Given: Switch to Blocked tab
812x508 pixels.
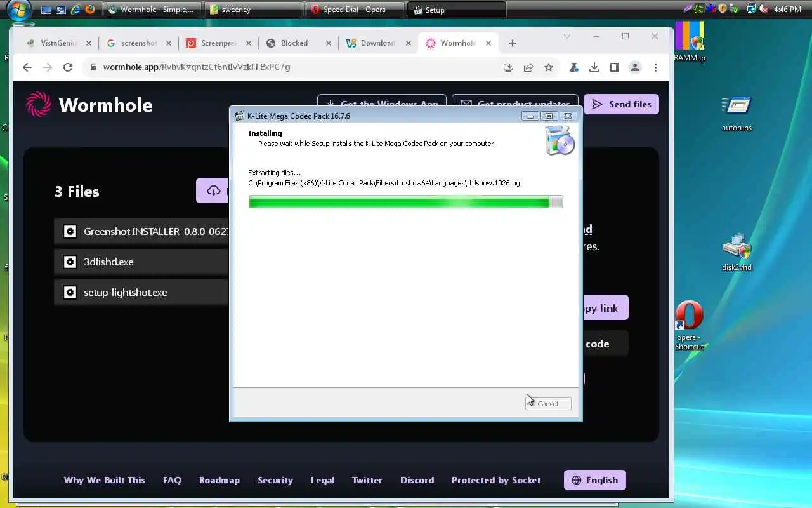Looking at the screenshot, I should click(x=298, y=43).
